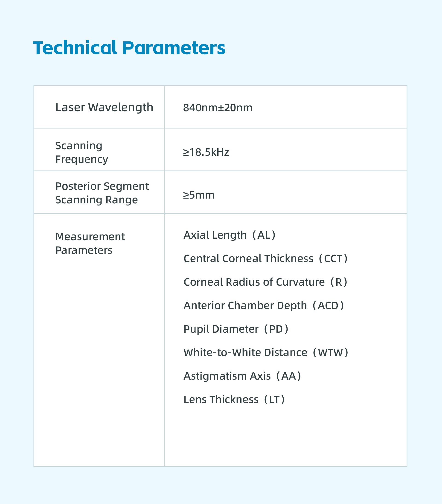Click the word Wavelength in the first row
Image resolution: width=442 pixels, height=504 pixels.
tap(121, 108)
